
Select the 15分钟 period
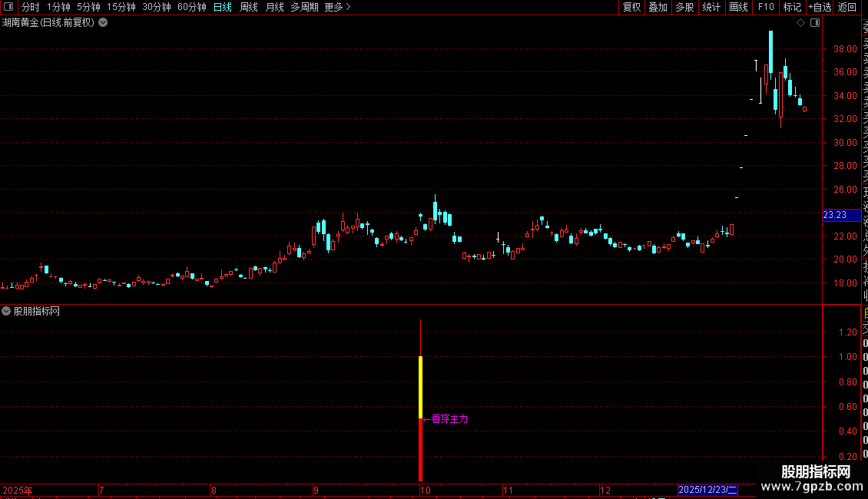click(121, 7)
